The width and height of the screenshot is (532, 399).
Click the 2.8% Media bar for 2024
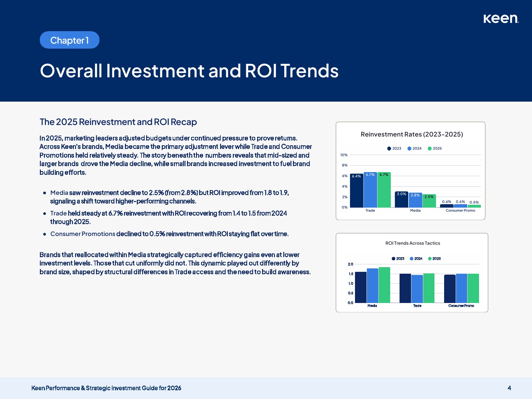(415, 200)
